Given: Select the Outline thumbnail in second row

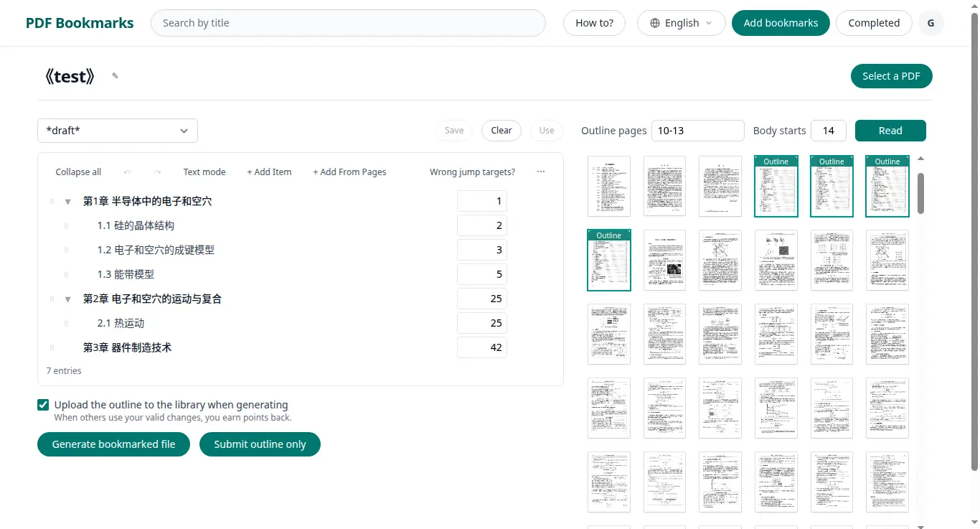Looking at the screenshot, I should [609, 261].
